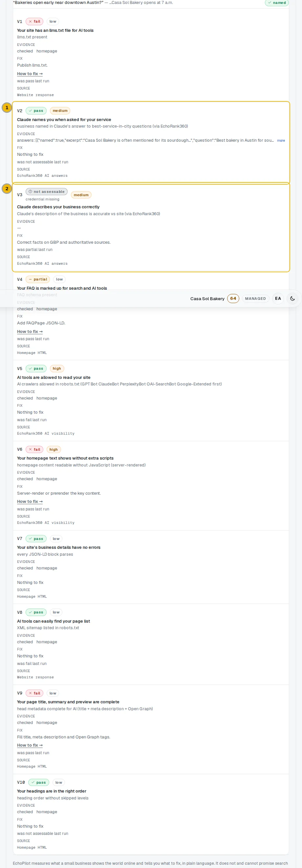
Task: Click the medium priority tag on V2
Action: pos(60,111)
